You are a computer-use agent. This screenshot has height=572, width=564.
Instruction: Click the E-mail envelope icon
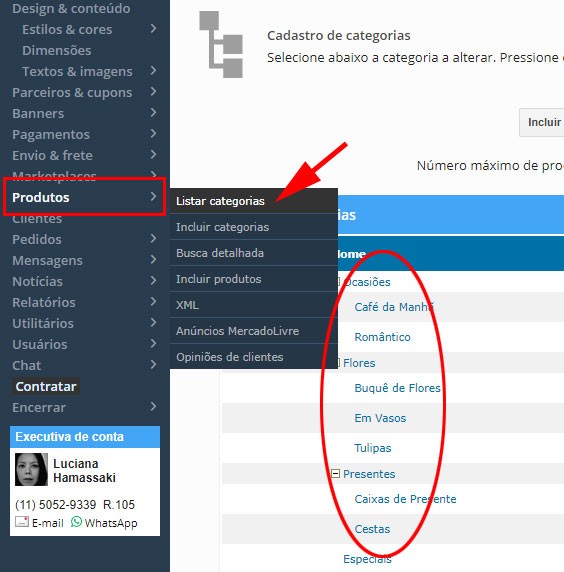tap(22, 522)
